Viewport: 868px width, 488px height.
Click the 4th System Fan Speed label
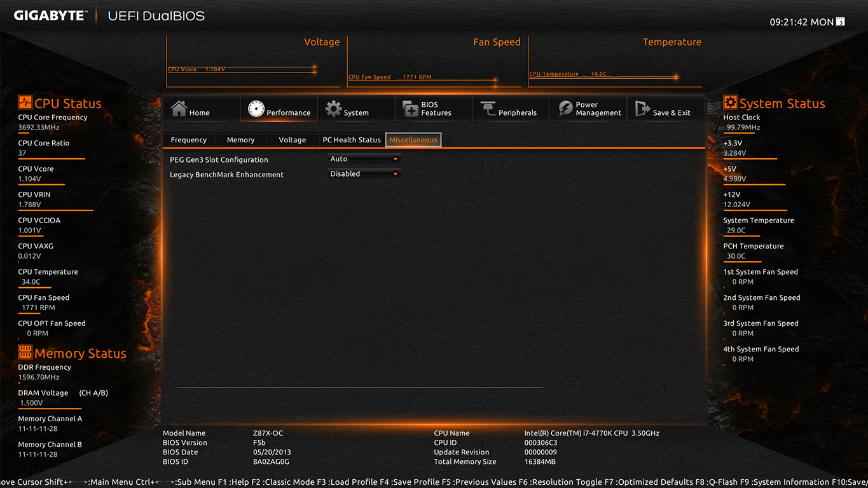point(761,349)
